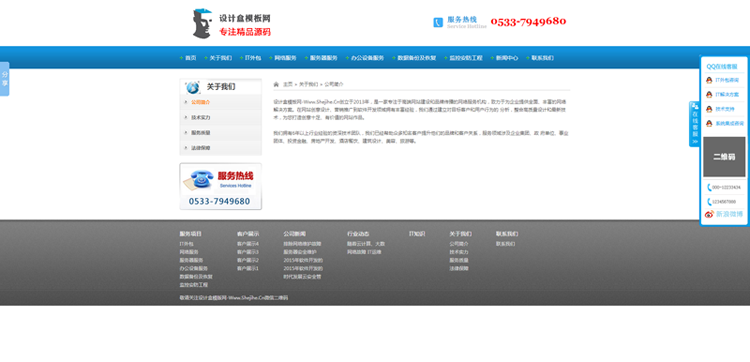This screenshot has height=362, width=750.
Task: Open 监控安防工程 in the navigation bar
Action: 466,58
